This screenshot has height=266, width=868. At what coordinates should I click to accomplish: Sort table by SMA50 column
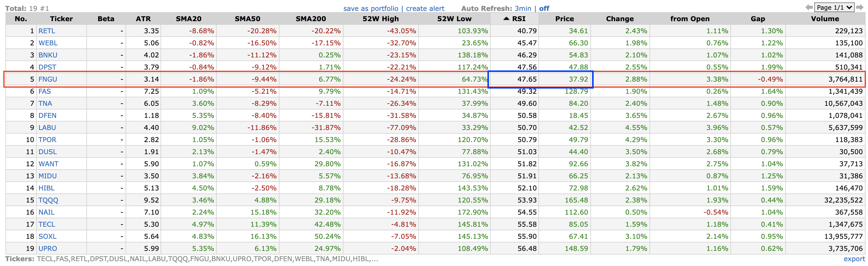(x=247, y=19)
